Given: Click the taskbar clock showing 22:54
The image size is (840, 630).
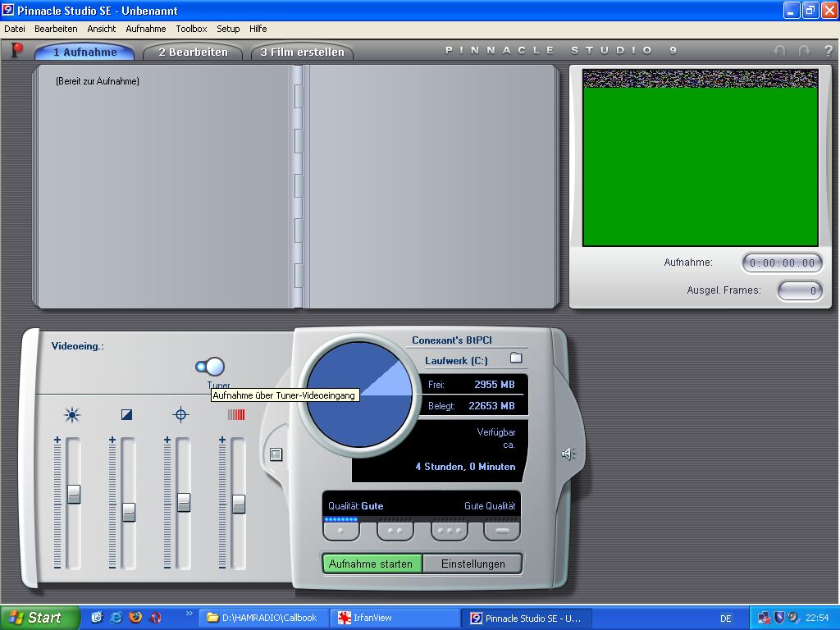Looking at the screenshot, I should [x=817, y=619].
